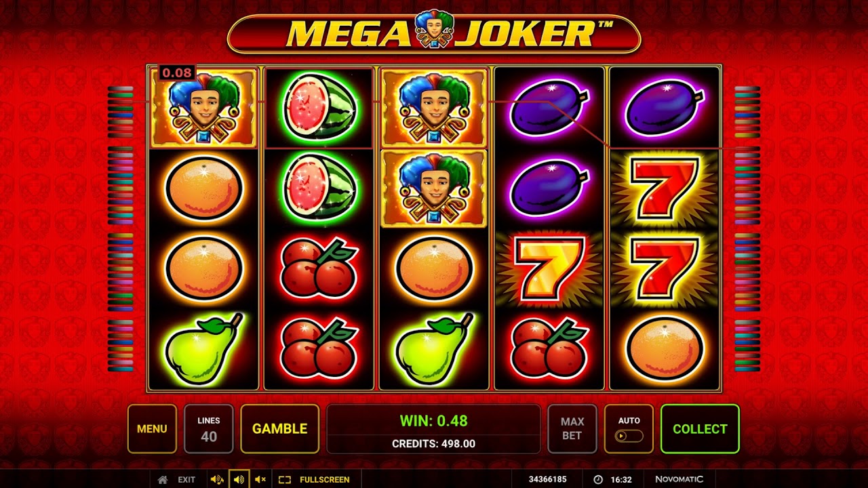The width and height of the screenshot is (868, 488).
Task: Click EXIT in the bottom bar
Action: coord(186,479)
